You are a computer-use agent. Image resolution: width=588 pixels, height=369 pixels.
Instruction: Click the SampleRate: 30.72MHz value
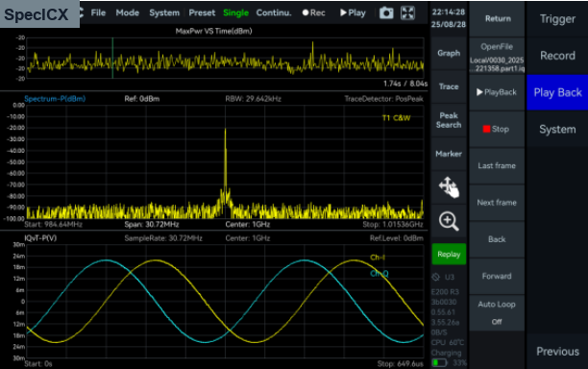pyautogui.click(x=163, y=238)
